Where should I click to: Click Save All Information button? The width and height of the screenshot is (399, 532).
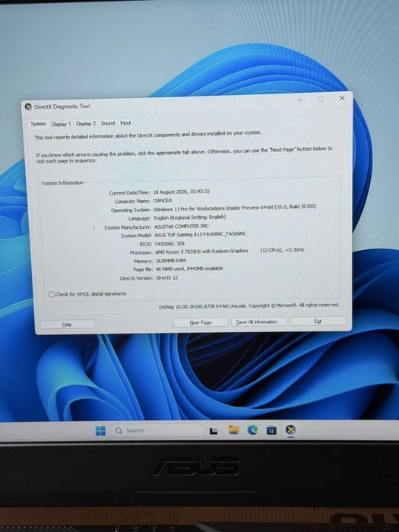click(259, 321)
